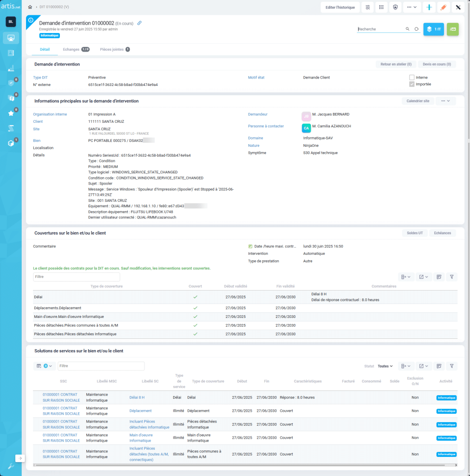This screenshot has width=470, height=476.
Task: Open the Délai 8 H link
Action: click(137, 397)
